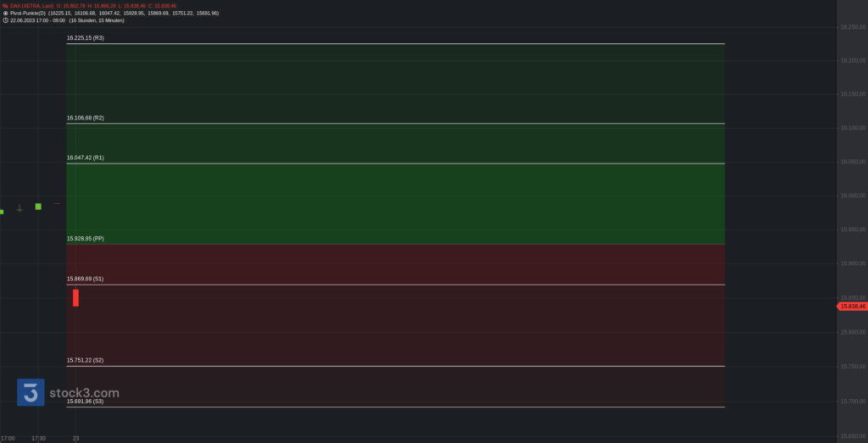Select the S3 support label 15.691,96
The width and height of the screenshot is (868, 443).
pos(85,401)
